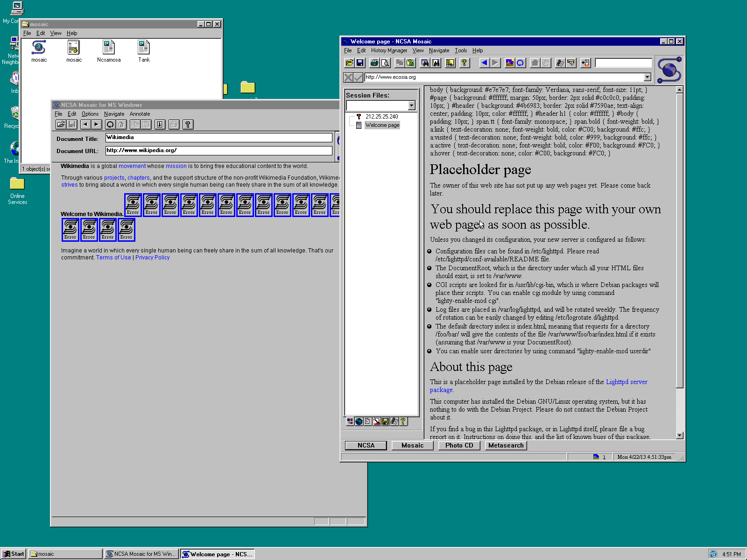Click the Photo CD button
The width and height of the screenshot is (747, 560).
[459, 445]
